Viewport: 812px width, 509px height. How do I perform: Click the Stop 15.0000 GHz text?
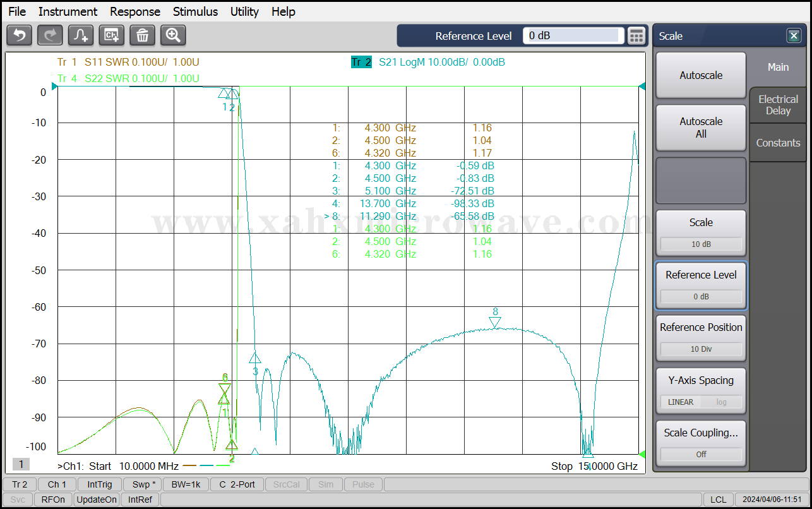pyautogui.click(x=594, y=466)
